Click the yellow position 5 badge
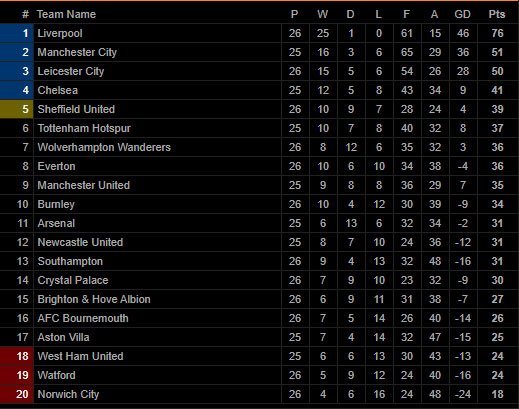 (17, 109)
